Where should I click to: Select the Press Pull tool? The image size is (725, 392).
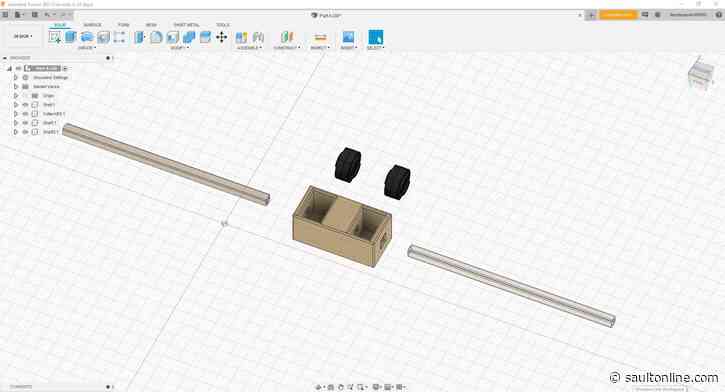(140, 37)
